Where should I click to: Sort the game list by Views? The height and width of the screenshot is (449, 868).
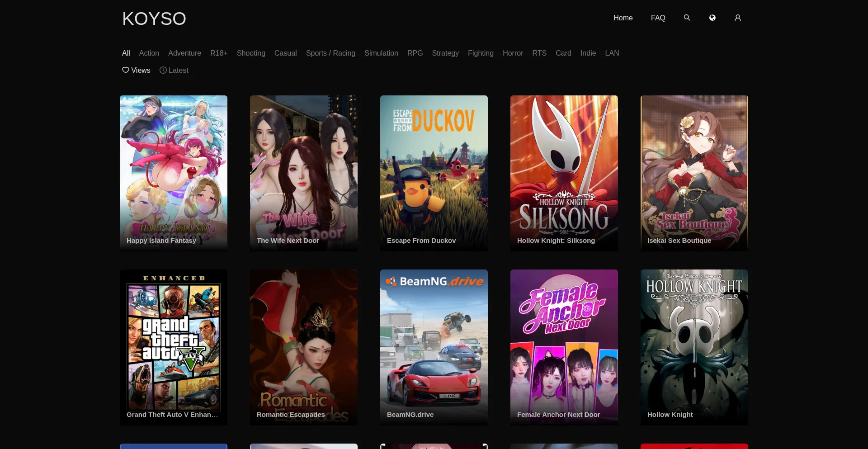pos(136,70)
